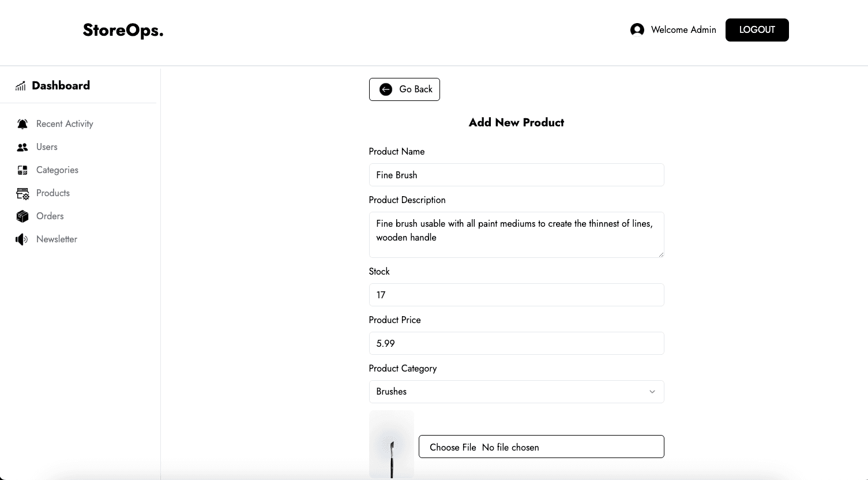Viewport: 868px width, 480px height.
Task: Click the Products sidebar icon
Action: click(x=22, y=193)
